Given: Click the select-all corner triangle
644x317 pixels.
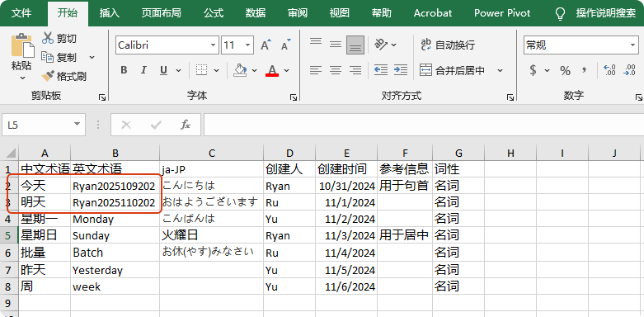Looking at the screenshot, I should coord(11,154).
